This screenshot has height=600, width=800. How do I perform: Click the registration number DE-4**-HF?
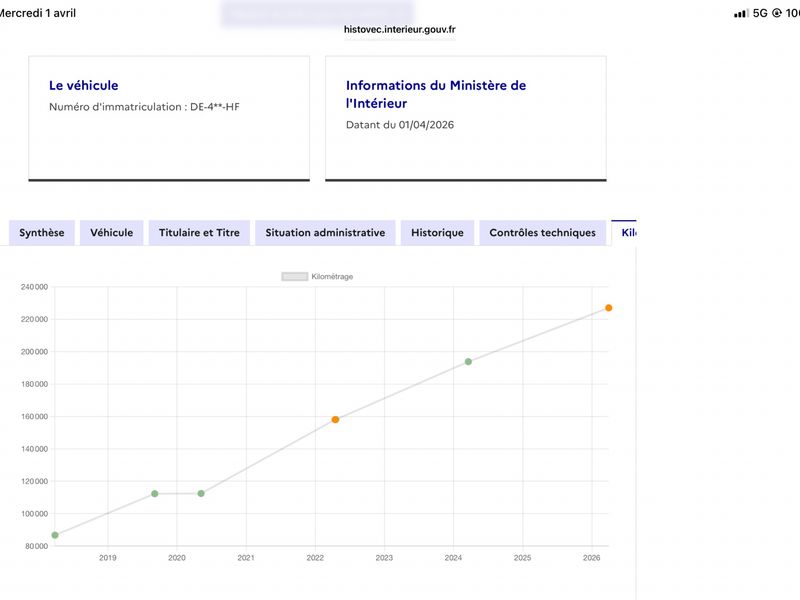214,106
